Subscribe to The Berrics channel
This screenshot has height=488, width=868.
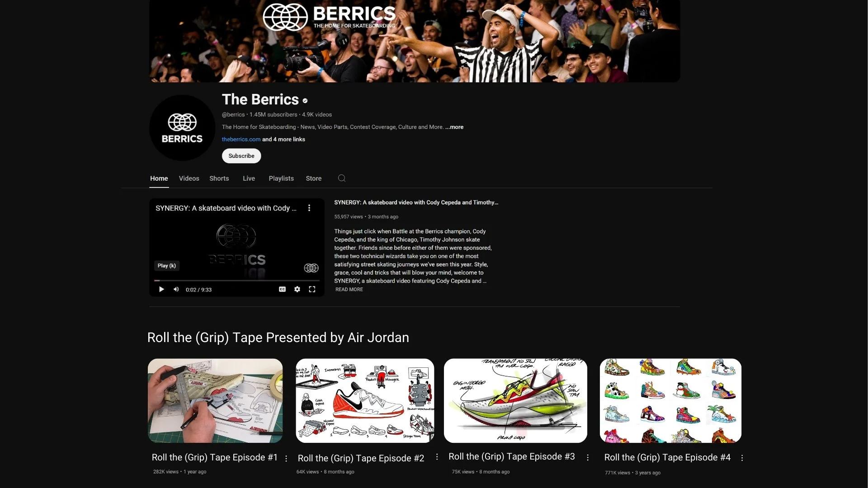click(x=241, y=156)
